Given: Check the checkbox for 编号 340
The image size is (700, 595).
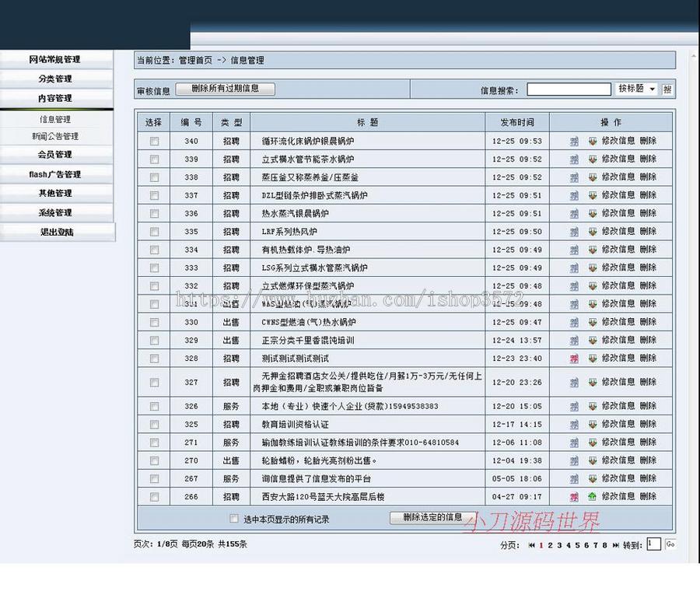Looking at the screenshot, I should tap(154, 142).
